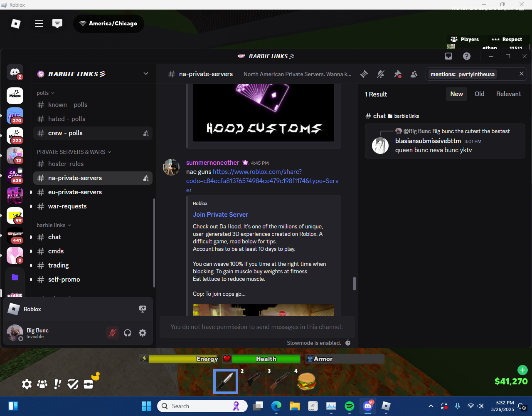This screenshot has width=532, height=416.
Task: Open the known - polls channel
Action: 93,105
